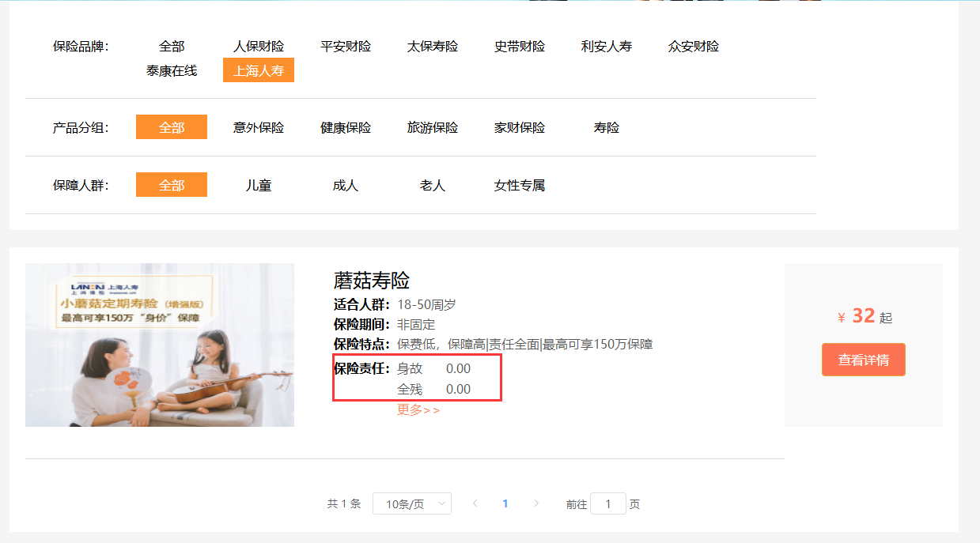This screenshot has width=980, height=543.
Task: Choose 太保寿险 insurance brand
Action: tap(433, 47)
